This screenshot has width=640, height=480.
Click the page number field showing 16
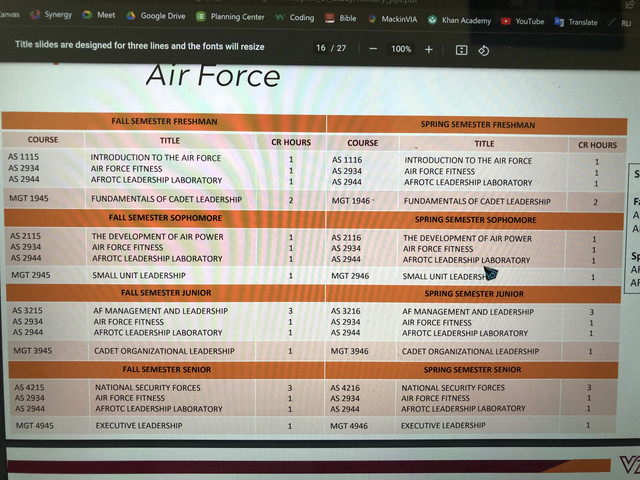321,48
